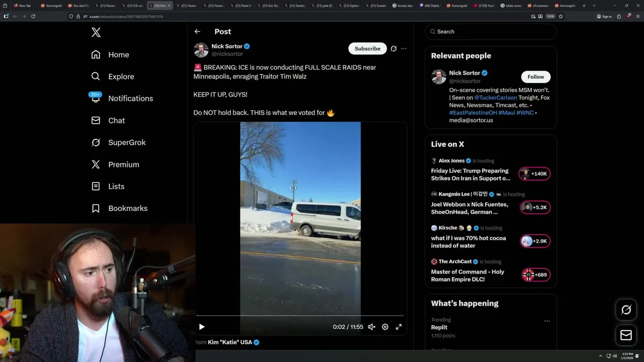
Task: Focus the X Search field
Action: coord(491,32)
